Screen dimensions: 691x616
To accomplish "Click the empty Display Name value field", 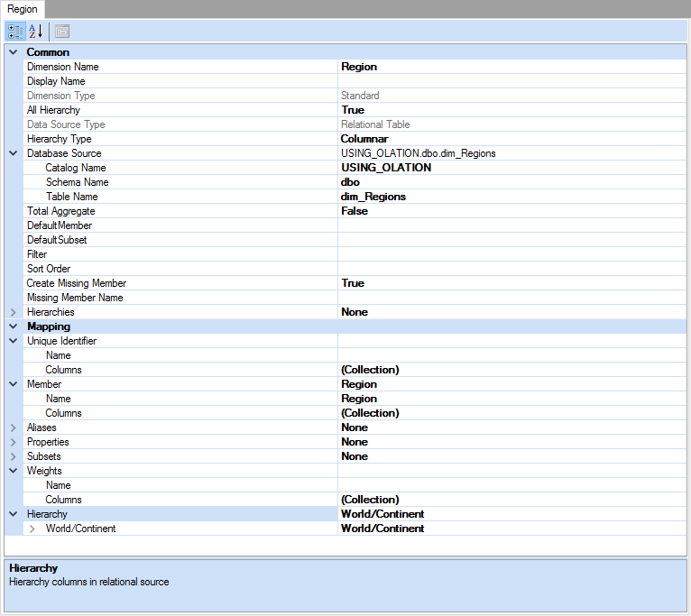I will (x=512, y=81).
